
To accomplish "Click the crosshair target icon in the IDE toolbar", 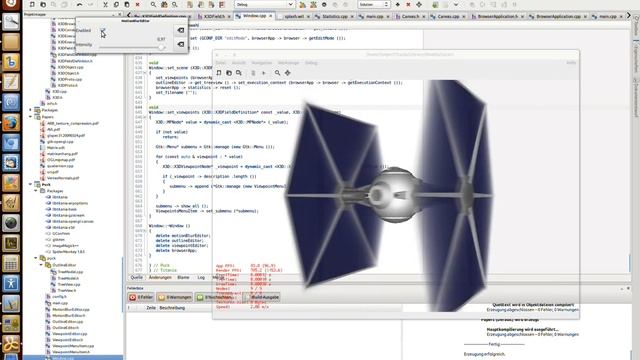I will click(x=419, y=4).
